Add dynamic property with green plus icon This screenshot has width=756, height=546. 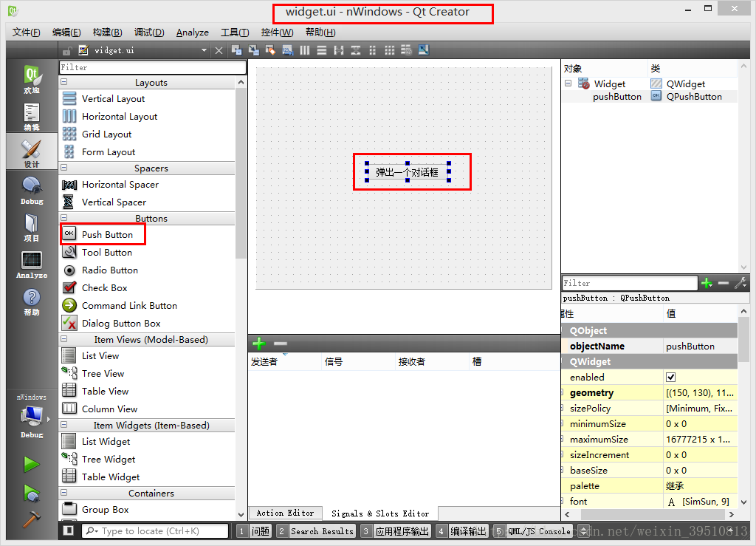(707, 283)
